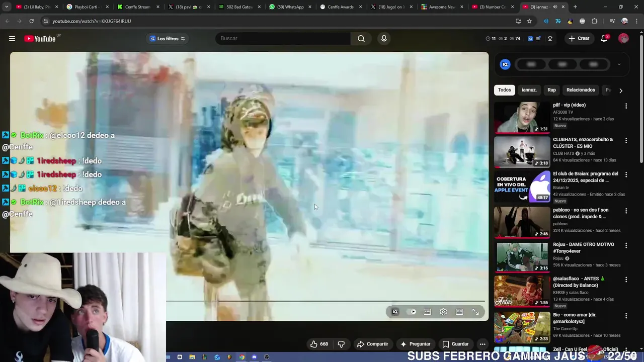Open player settings gear
Screen dimensions: 644x362
click(443, 312)
